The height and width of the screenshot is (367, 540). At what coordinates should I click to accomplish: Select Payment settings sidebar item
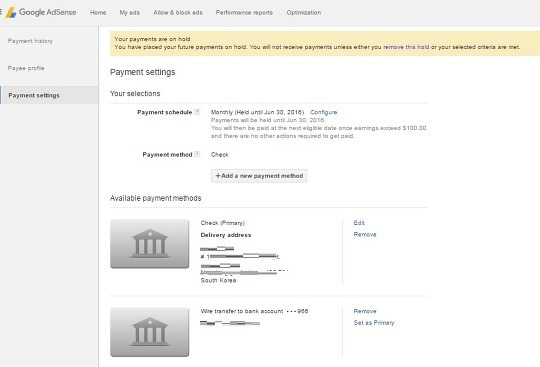[x=49, y=95]
